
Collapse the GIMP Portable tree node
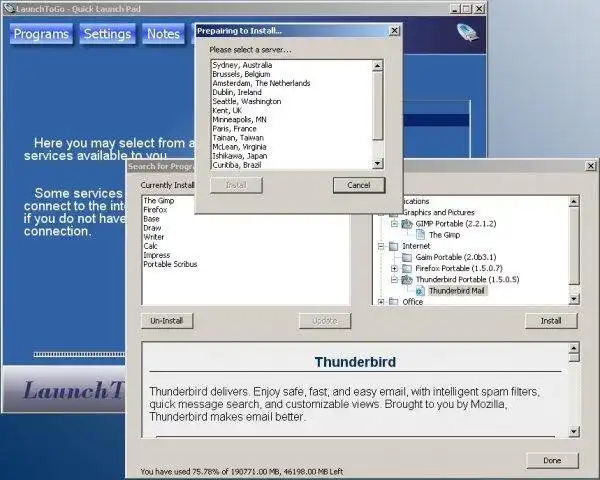pyautogui.click(x=395, y=224)
